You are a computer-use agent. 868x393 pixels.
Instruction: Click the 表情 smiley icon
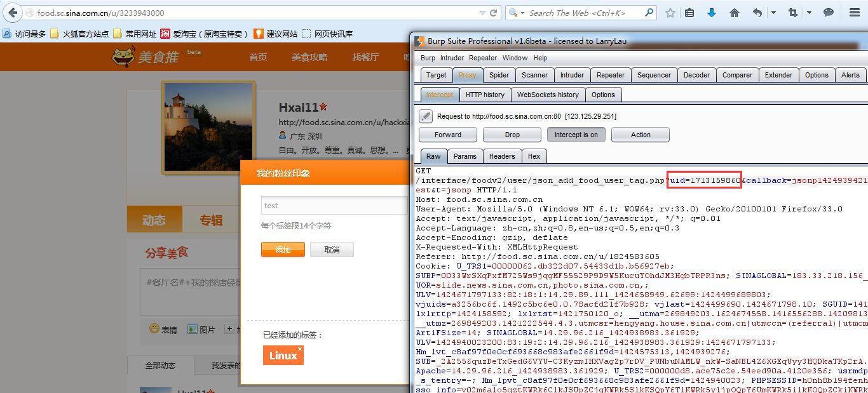coord(154,329)
